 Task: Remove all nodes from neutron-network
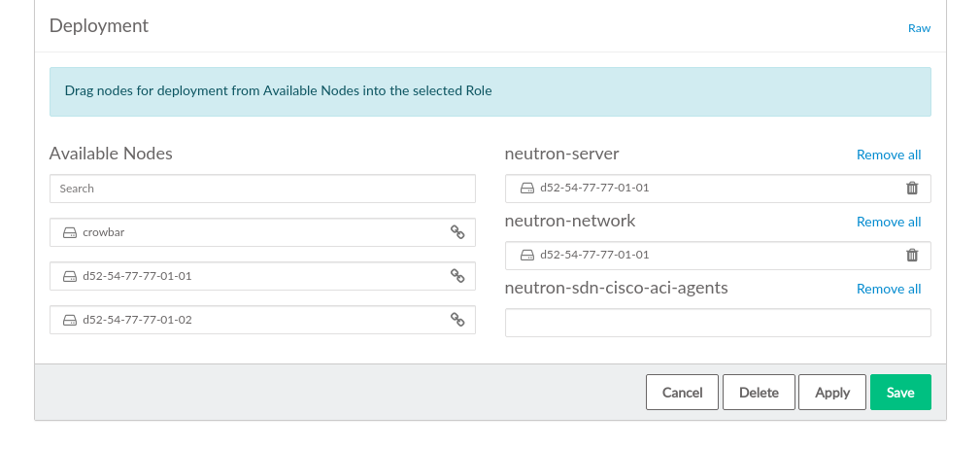888,222
